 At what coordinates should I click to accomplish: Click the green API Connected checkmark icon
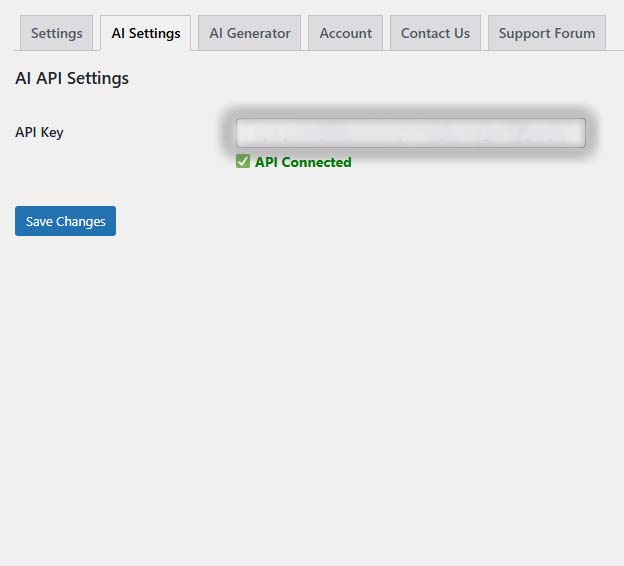click(x=243, y=162)
